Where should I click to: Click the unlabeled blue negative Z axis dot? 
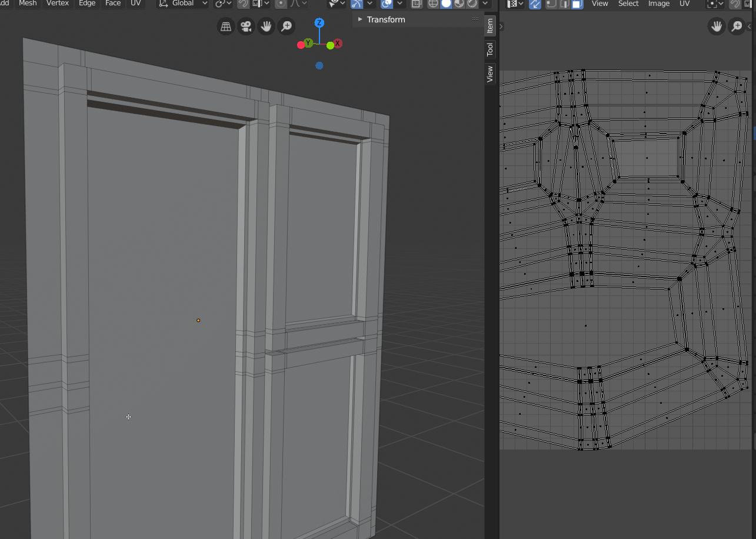point(319,66)
